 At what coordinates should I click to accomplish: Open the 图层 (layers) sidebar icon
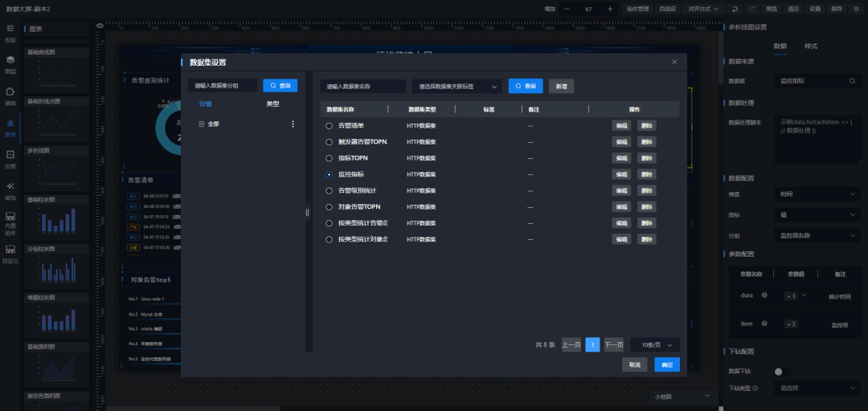[x=10, y=63]
